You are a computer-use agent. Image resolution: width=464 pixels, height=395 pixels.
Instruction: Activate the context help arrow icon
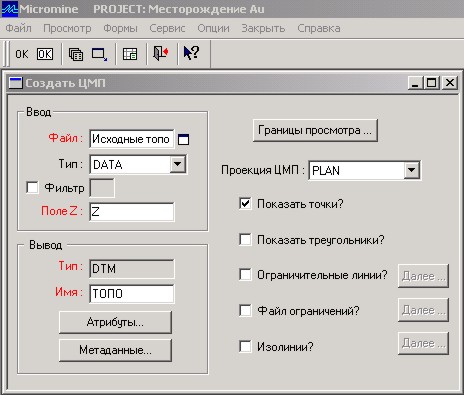(x=191, y=53)
